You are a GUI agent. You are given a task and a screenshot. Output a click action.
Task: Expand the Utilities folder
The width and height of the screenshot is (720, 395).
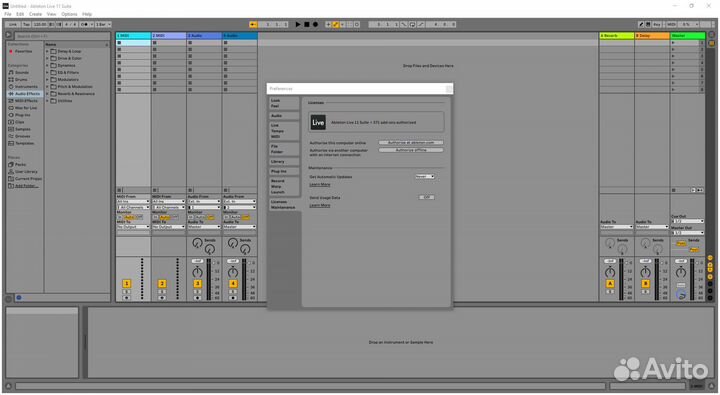(47, 101)
